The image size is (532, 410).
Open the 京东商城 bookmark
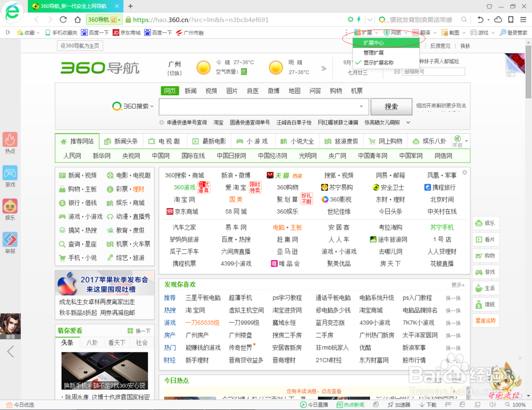click(x=127, y=32)
